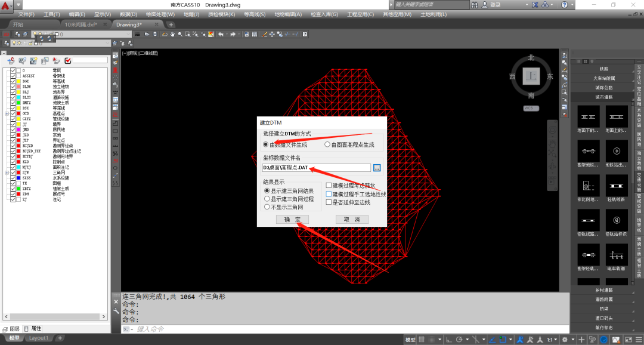This screenshot has height=345, width=644.
Task: Open the settings gear in status bar
Action: coord(565,340)
